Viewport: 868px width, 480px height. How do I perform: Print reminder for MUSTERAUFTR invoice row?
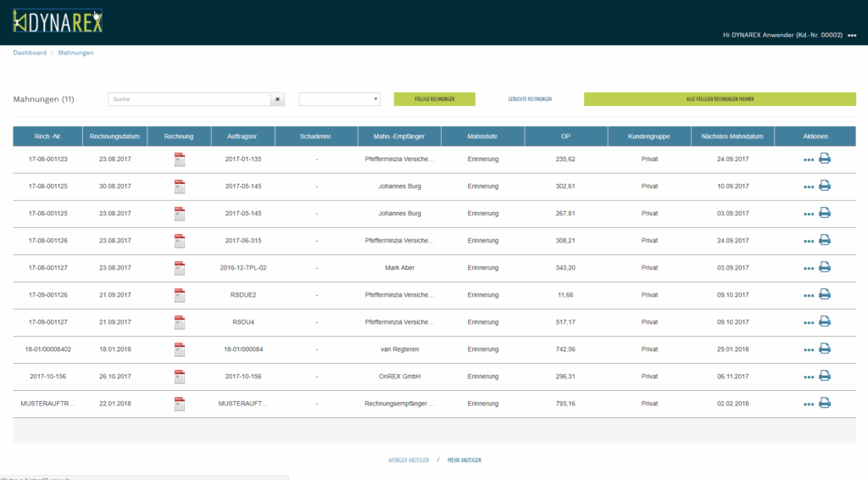point(825,403)
